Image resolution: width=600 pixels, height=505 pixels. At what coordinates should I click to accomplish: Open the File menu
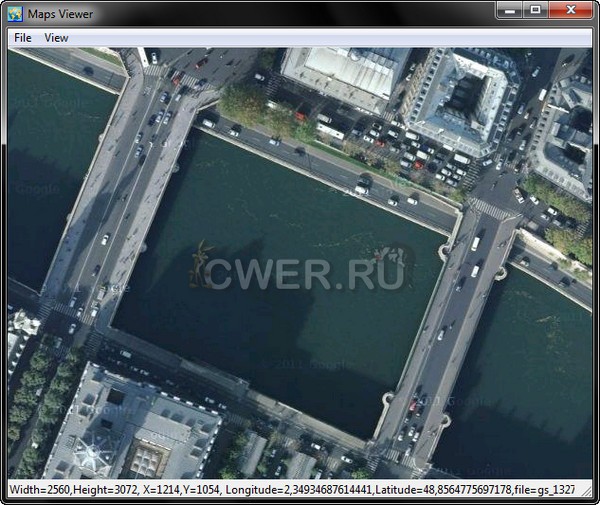pos(22,38)
